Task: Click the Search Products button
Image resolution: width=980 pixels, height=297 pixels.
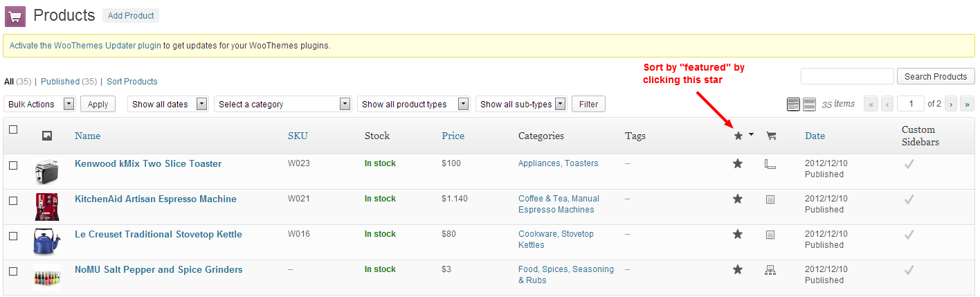Action: (936, 76)
